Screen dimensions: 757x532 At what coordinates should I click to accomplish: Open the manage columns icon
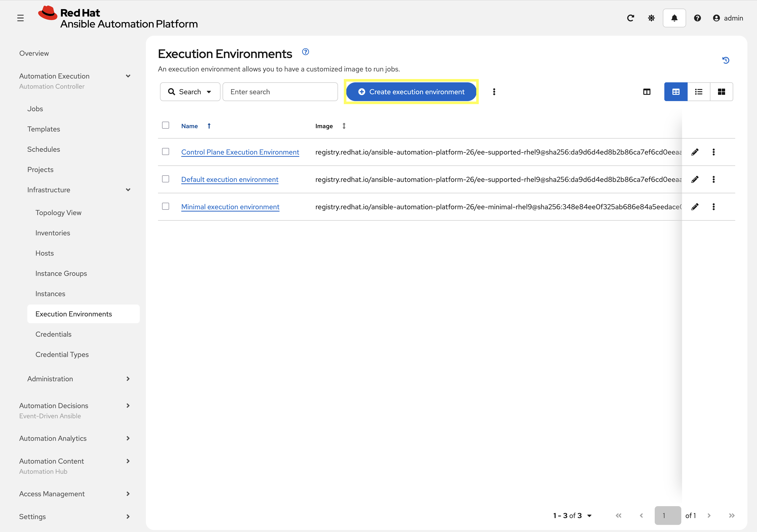[x=647, y=92]
